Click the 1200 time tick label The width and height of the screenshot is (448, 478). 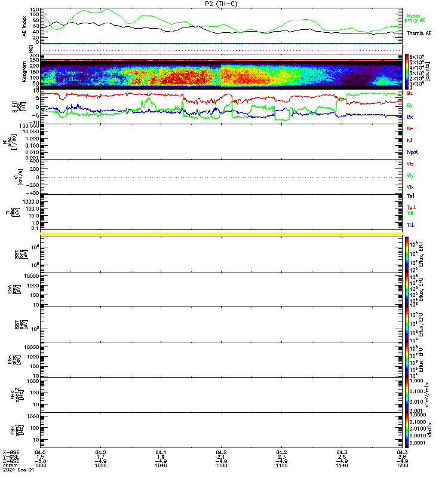point(402,465)
